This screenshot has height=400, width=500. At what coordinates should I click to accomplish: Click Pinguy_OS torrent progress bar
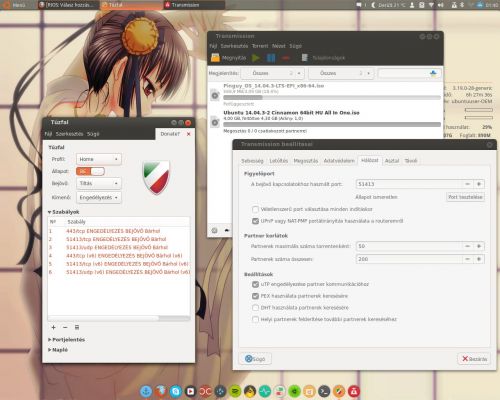pyautogui.click(x=332, y=98)
